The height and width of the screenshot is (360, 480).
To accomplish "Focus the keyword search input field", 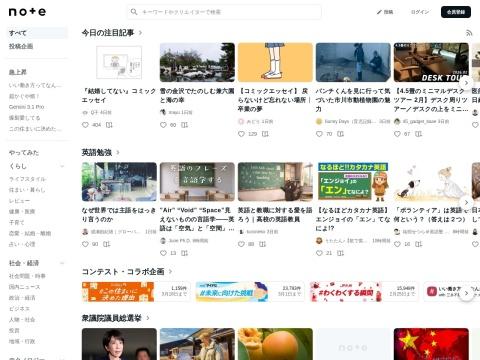I will click(224, 12).
